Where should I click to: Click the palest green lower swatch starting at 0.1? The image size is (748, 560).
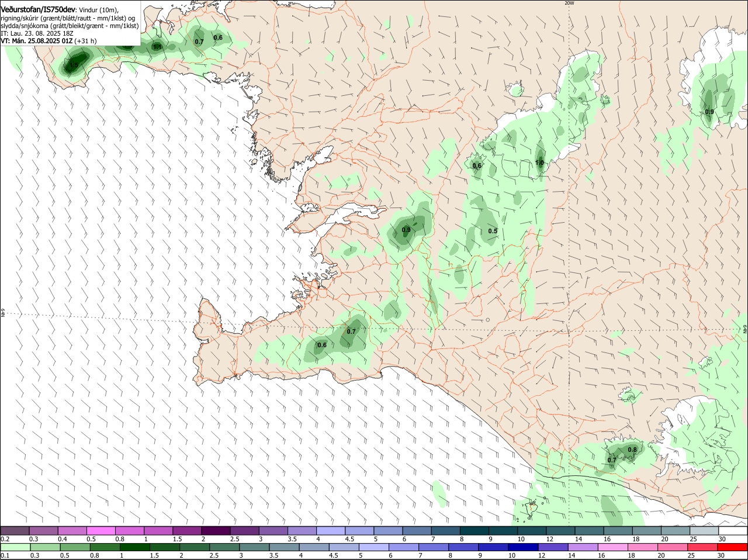click(15, 547)
